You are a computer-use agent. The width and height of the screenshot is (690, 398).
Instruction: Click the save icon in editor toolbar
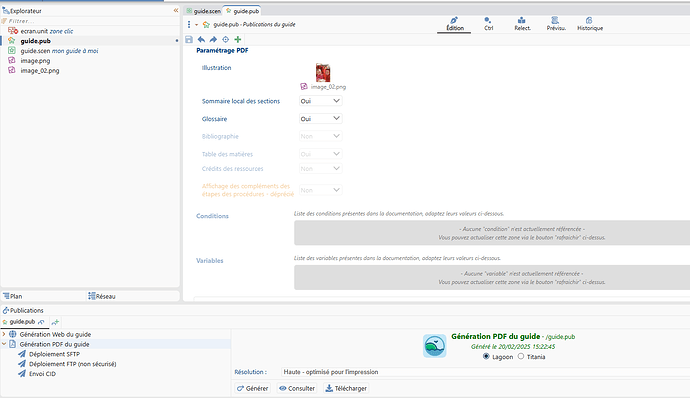tap(189, 40)
